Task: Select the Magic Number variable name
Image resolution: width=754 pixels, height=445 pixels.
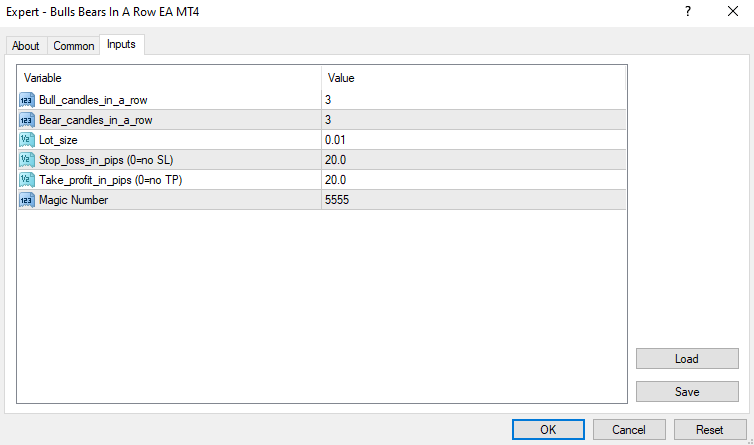Action: 74,200
